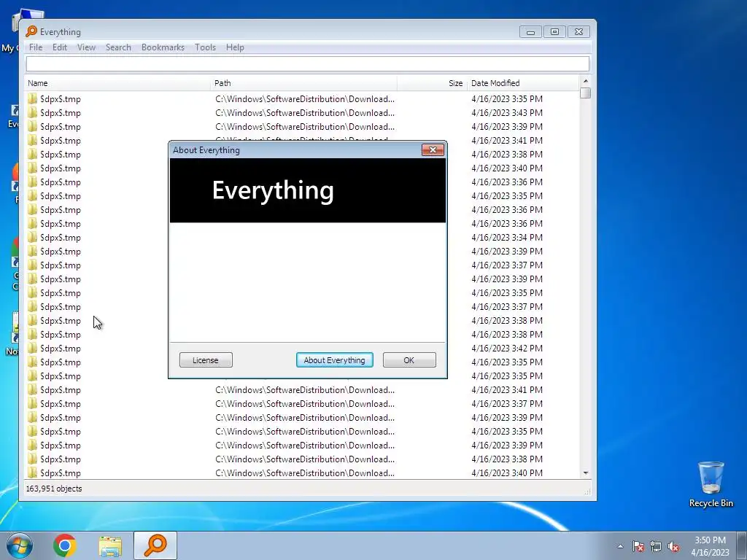Screen dimensions: 747x560
Task: Click the Show Desktop strip beside the clock
Action: click(x=742, y=545)
